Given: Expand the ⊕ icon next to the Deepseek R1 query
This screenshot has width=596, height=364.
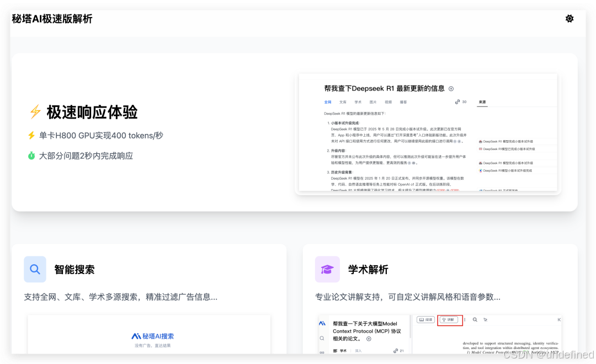Looking at the screenshot, I should click(451, 89).
